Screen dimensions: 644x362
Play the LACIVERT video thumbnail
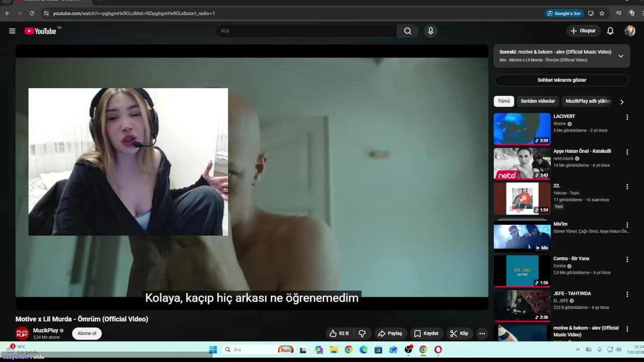[x=522, y=129]
